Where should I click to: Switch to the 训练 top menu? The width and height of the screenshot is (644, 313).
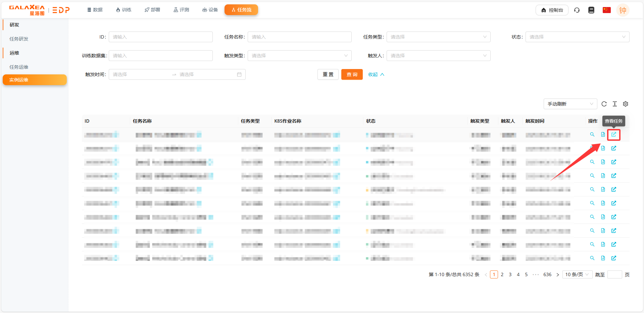[123, 10]
